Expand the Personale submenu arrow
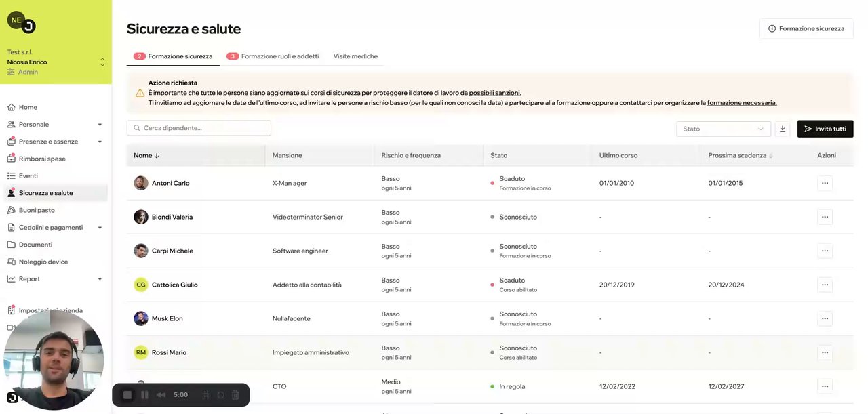 tap(100, 125)
